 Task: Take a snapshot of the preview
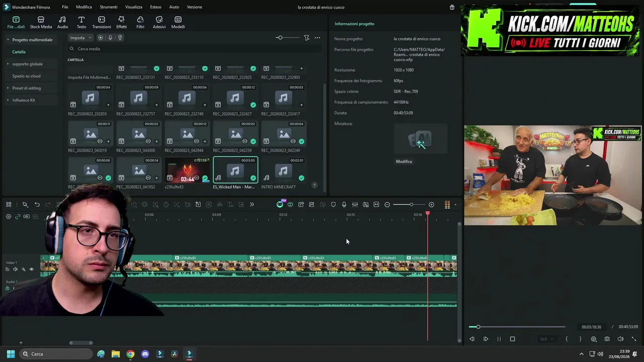(x=607, y=339)
